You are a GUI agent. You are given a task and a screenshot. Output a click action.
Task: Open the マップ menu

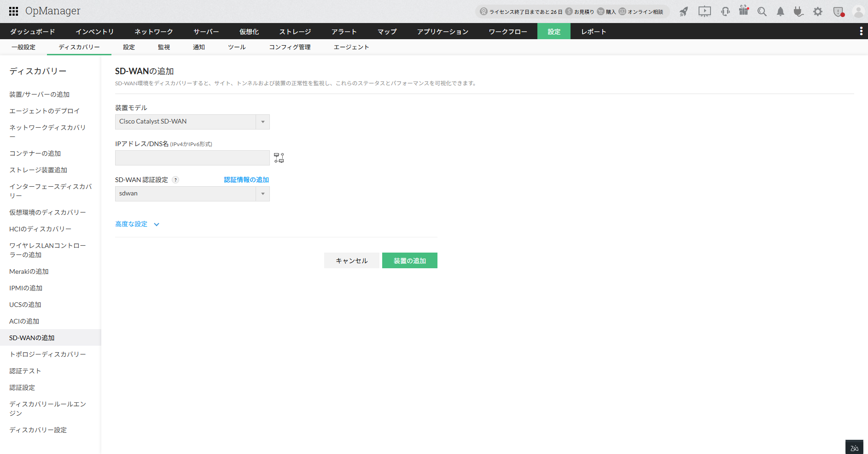[387, 31]
